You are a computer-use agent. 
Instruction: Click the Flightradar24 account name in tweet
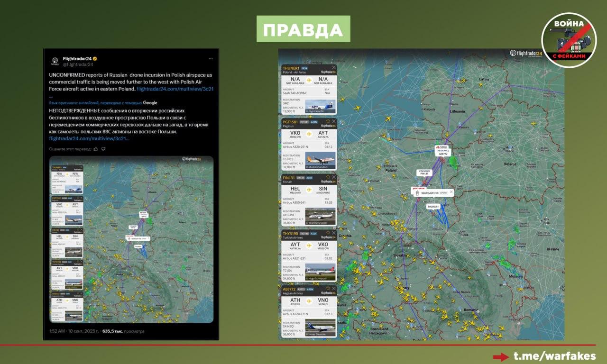pos(77,58)
